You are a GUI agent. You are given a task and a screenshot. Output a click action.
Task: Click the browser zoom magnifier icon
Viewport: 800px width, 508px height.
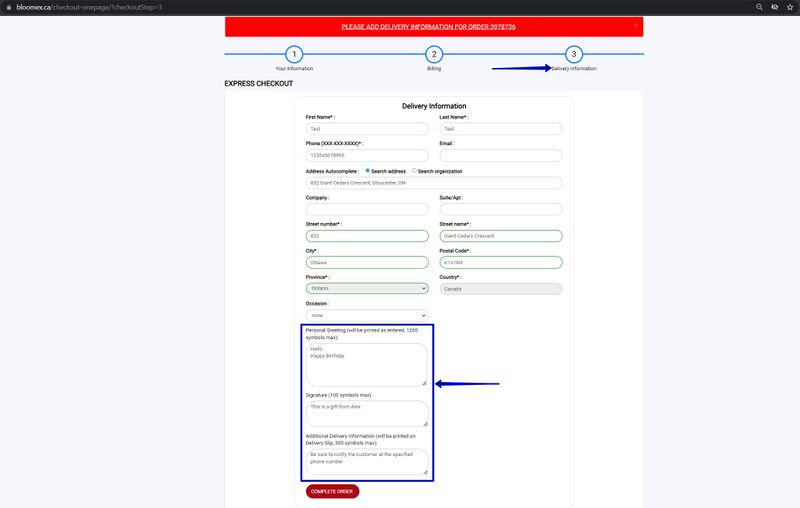click(x=759, y=7)
